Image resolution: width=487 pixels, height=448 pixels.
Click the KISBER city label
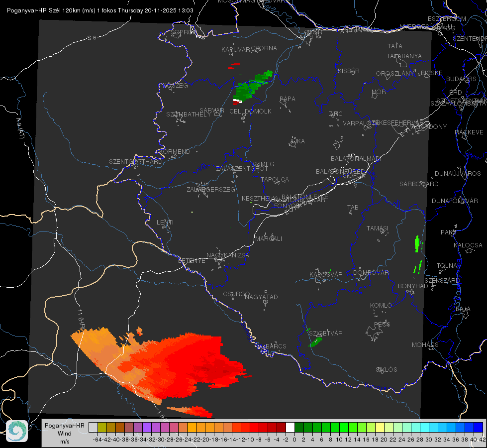click(349, 71)
